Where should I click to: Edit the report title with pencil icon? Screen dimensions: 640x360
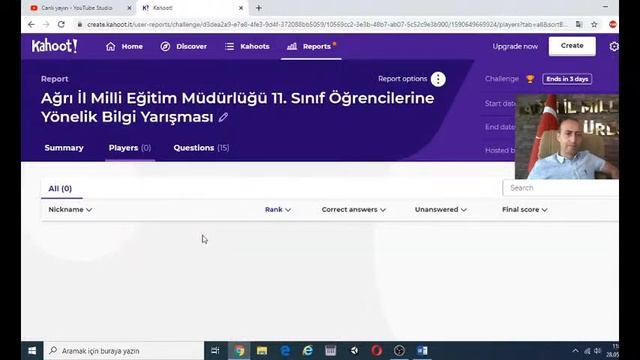tap(223, 117)
